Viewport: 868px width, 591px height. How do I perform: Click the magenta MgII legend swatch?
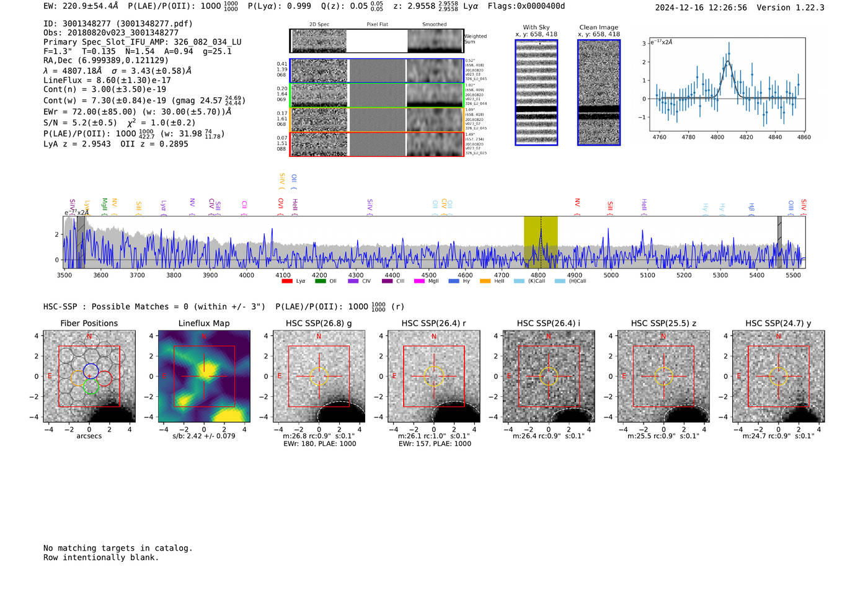(419, 282)
